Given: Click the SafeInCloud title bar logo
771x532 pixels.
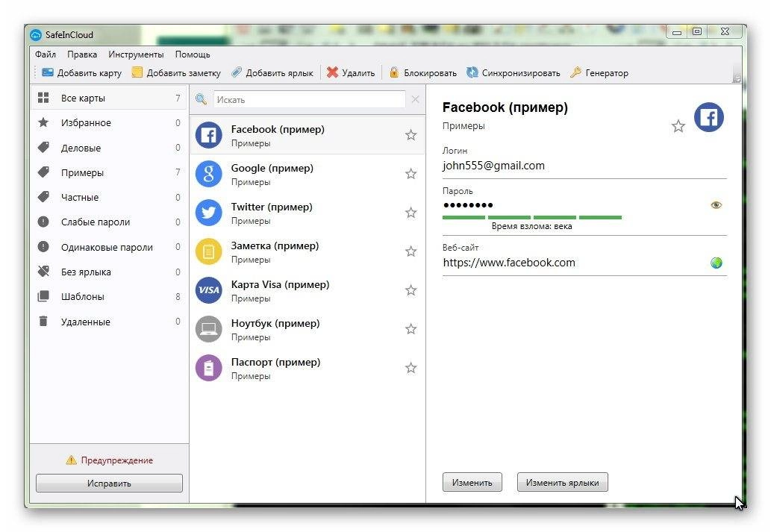Looking at the screenshot, I should click(36, 35).
